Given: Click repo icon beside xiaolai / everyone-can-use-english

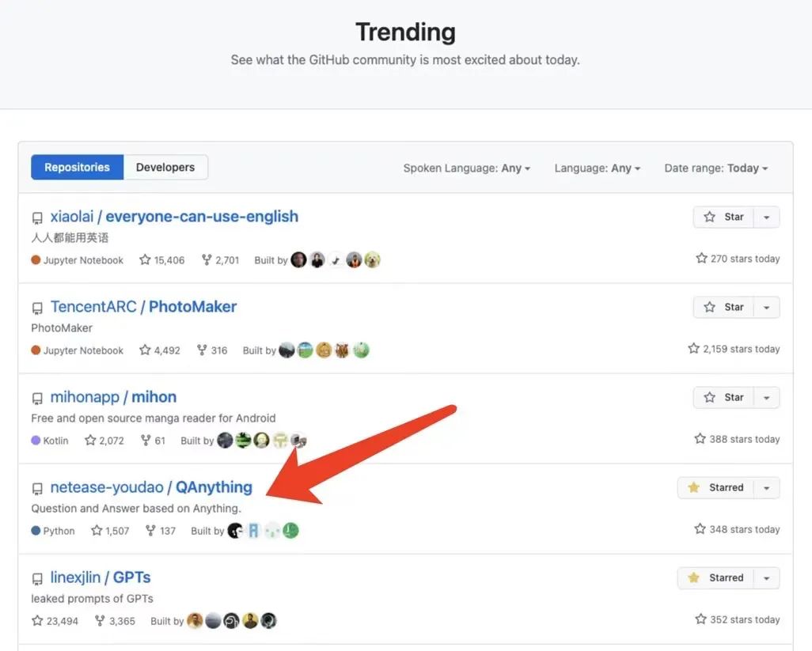Looking at the screenshot, I should [x=37, y=218].
